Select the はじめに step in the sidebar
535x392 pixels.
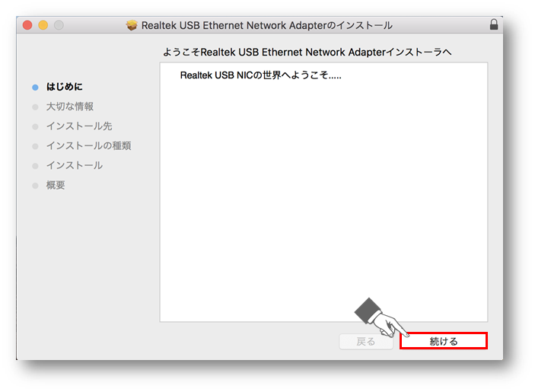coord(64,87)
